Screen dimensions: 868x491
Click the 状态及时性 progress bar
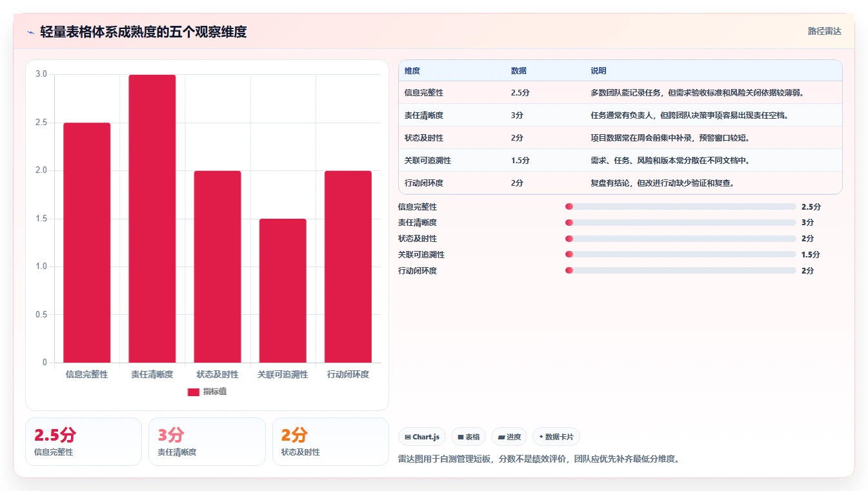680,239
